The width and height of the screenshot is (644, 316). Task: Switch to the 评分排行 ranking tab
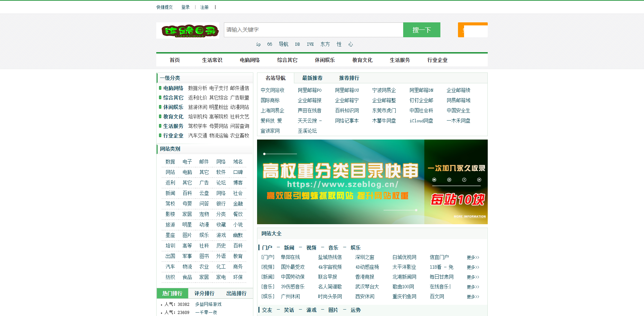[204, 293]
